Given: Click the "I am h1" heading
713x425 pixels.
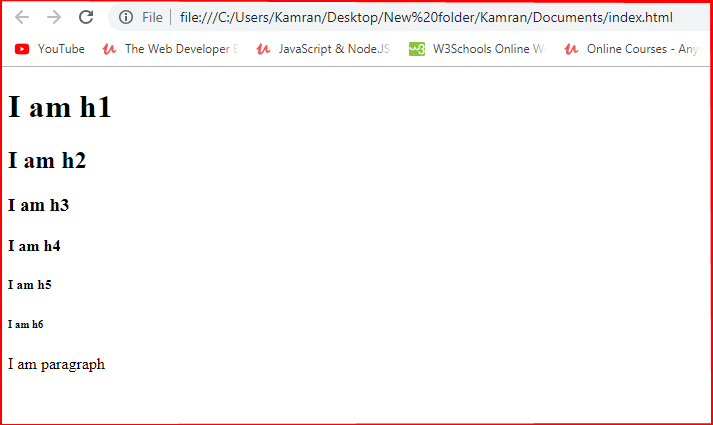Looking at the screenshot, I should point(60,107).
